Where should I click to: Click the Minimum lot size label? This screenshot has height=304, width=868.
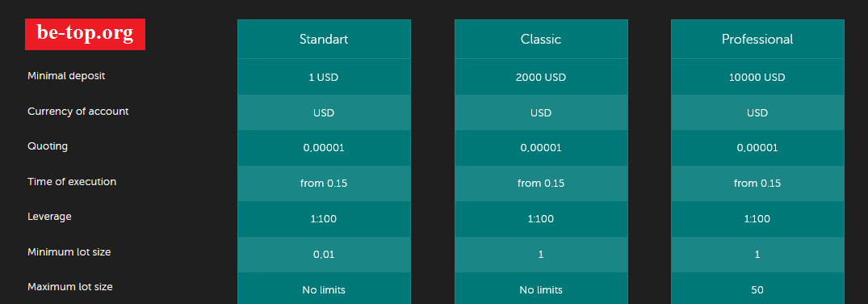pyautogui.click(x=69, y=252)
